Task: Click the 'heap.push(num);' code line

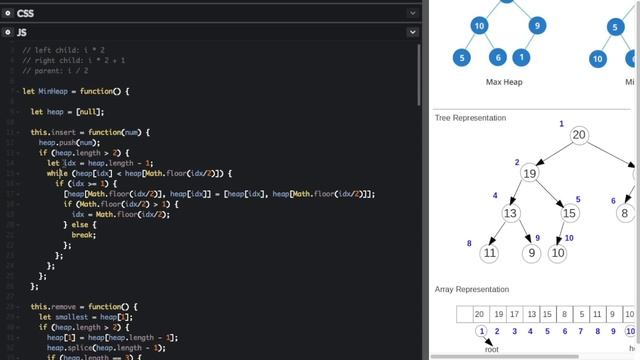Action: click(69, 142)
